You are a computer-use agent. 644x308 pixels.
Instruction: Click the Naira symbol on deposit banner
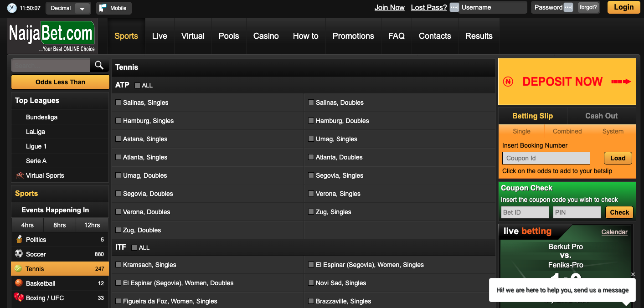coord(508,82)
